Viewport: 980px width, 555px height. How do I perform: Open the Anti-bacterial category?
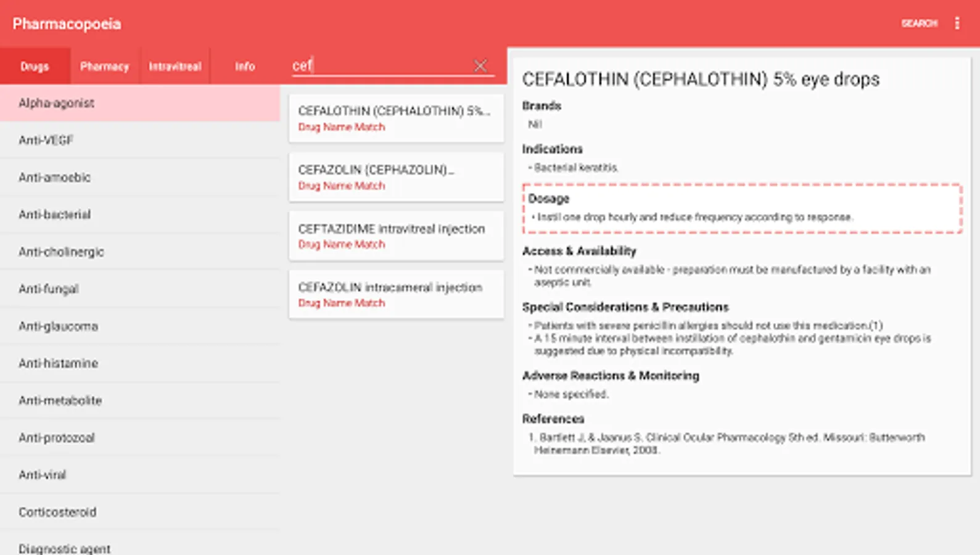pyautogui.click(x=140, y=215)
